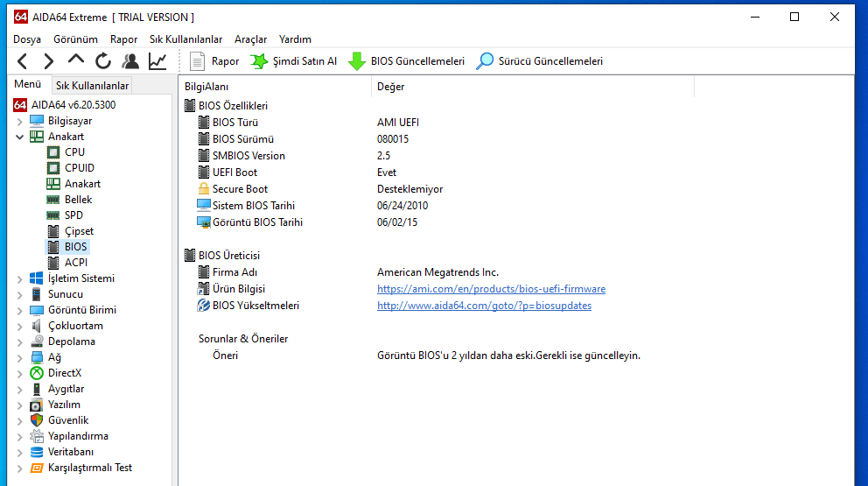The height and width of the screenshot is (486, 868).
Task: Click the up-level arrow icon
Action: click(x=76, y=60)
